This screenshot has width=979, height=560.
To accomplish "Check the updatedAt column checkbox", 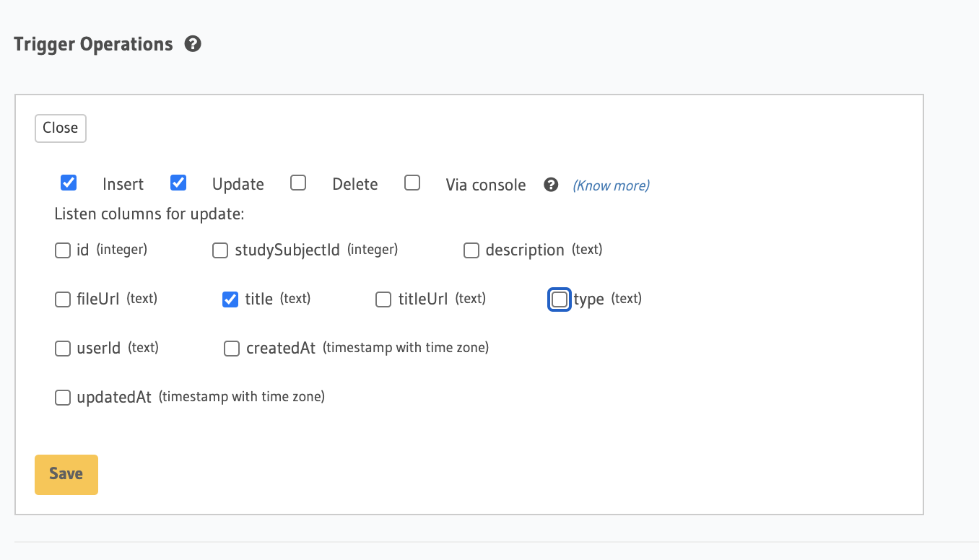I will [x=63, y=398].
